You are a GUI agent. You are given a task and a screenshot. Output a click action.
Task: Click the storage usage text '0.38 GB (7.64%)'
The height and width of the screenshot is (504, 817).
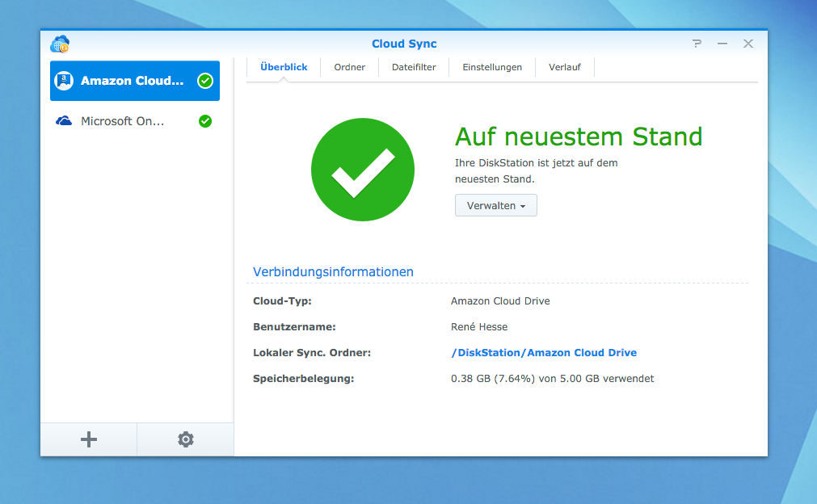pyautogui.click(x=493, y=379)
